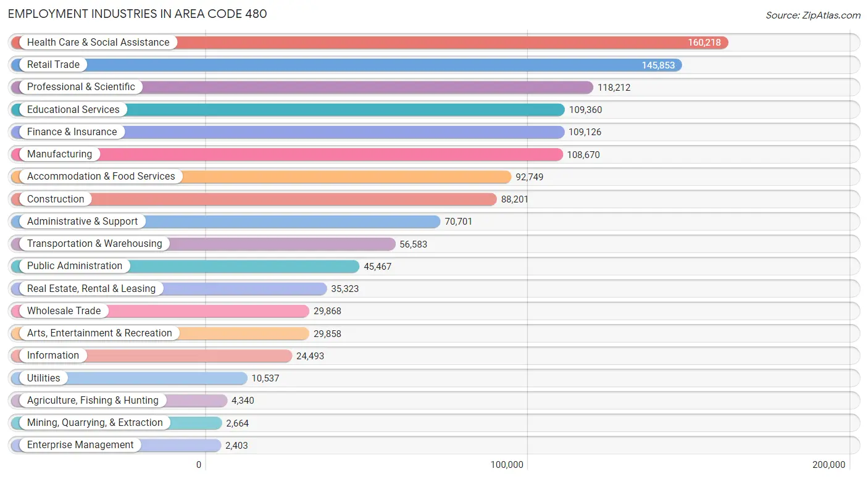
Task: Select the 4,340 value
Action: point(243,401)
